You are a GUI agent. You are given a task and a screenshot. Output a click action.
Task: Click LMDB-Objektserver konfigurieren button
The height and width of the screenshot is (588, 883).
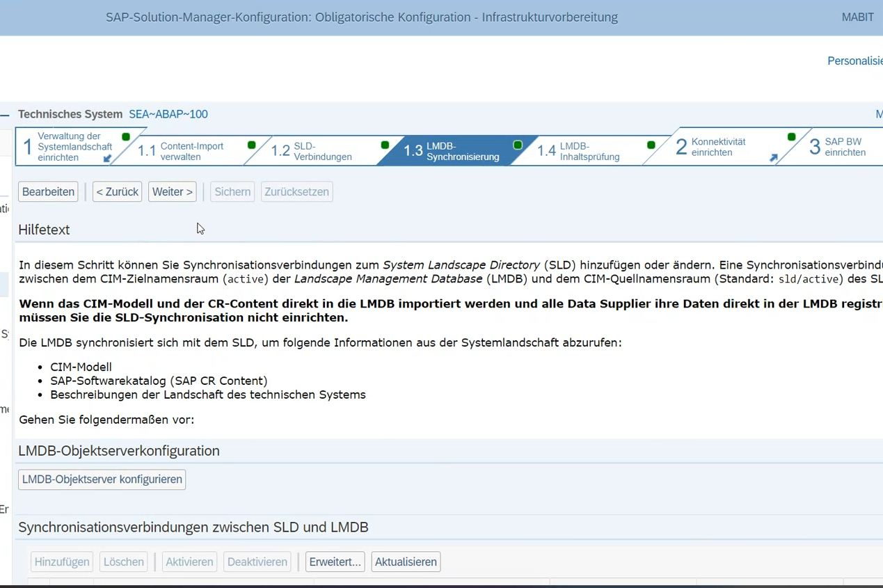click(102, 479)
